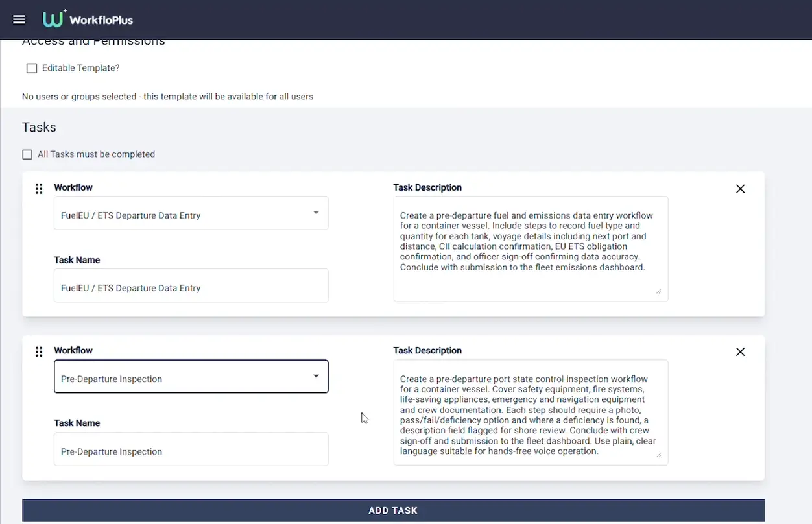Remove the Pre-Departure Inspection task

(740, 351)
